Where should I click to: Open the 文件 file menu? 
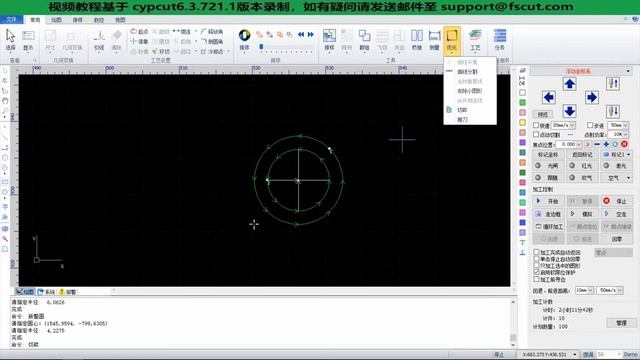click(x=11, y=19)
